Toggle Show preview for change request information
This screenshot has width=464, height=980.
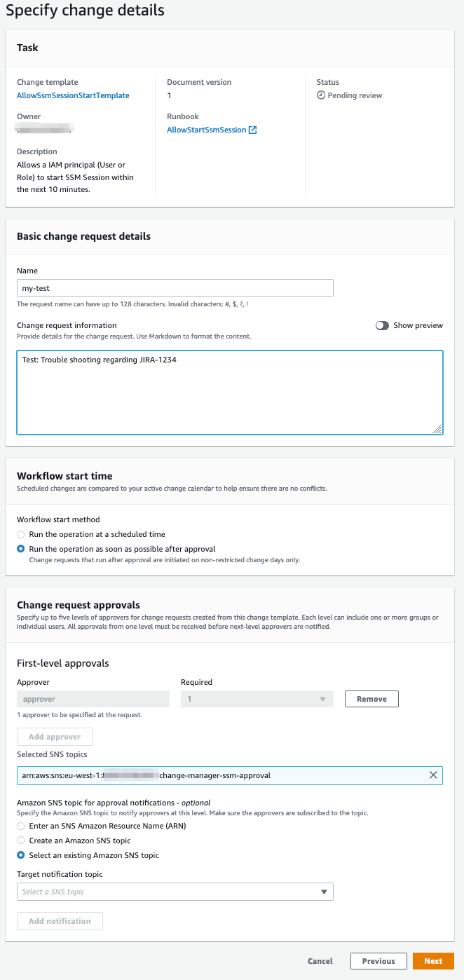(x=383, y=325)
